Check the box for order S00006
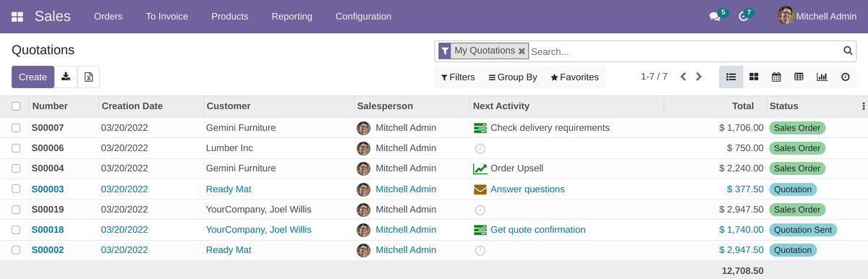The image size is (868, 279). (x=16, y=148)
